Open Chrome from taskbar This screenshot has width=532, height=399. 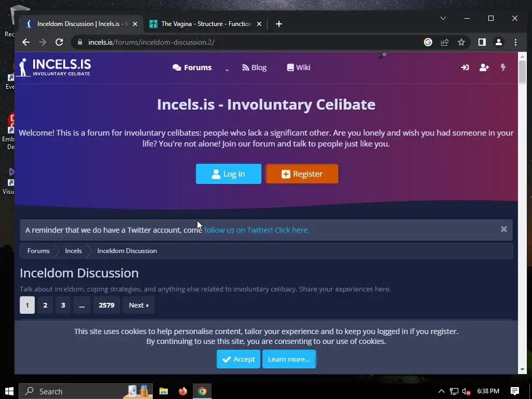point(202,391)
